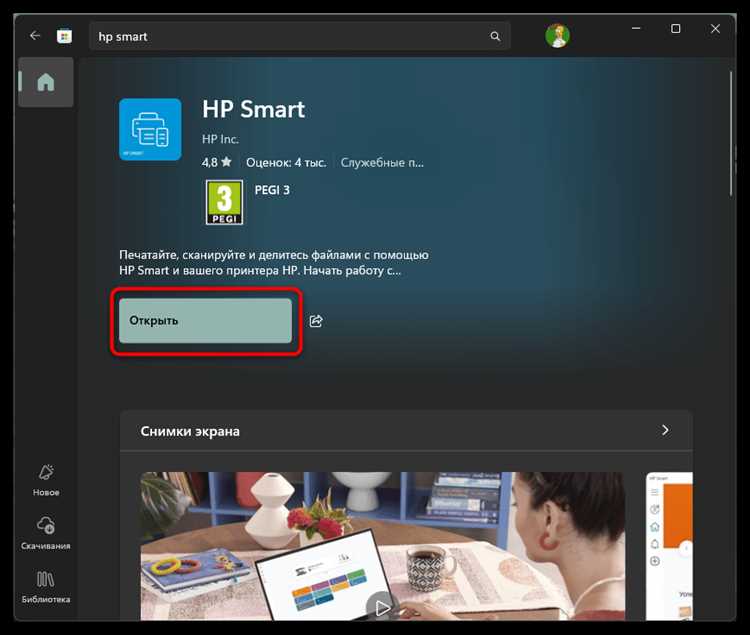
Task: Click the vertical scrollbar
Action: pos(731,133)
